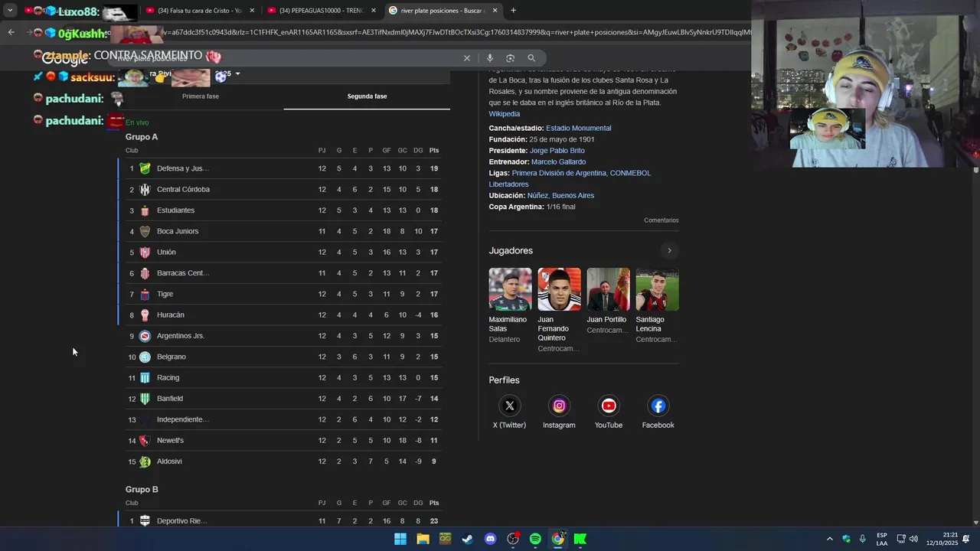This screenshot has height=551, width=980.
Task: Open River Plate Instagram profile icon
Action: (559, 406)
